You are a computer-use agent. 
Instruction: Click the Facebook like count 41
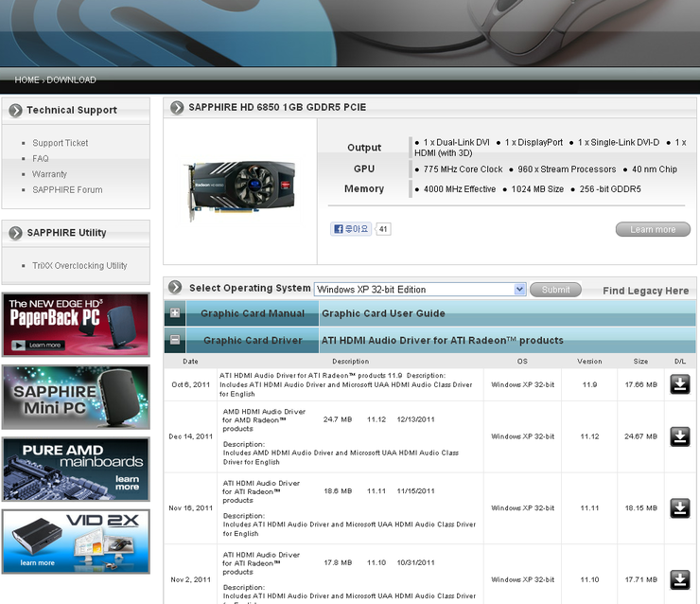(x=383, y=229)
